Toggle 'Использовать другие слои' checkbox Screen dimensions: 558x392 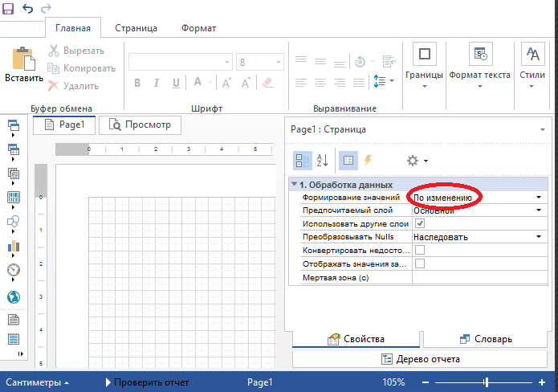pos(419,223)
